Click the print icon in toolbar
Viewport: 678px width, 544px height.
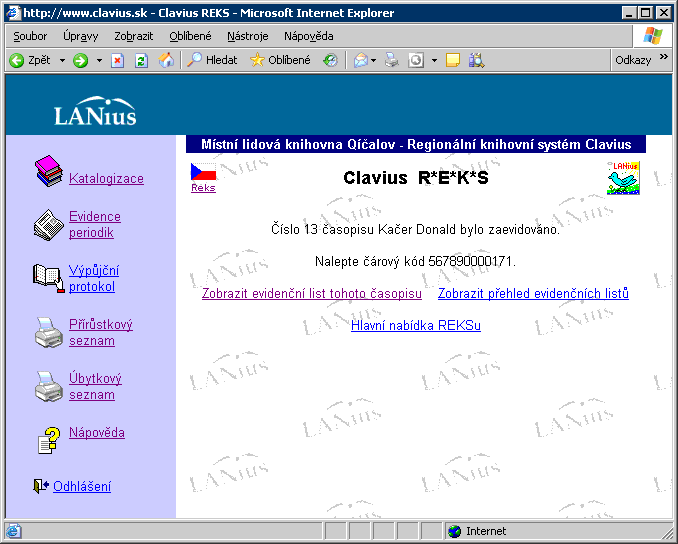tap(392, 60)
